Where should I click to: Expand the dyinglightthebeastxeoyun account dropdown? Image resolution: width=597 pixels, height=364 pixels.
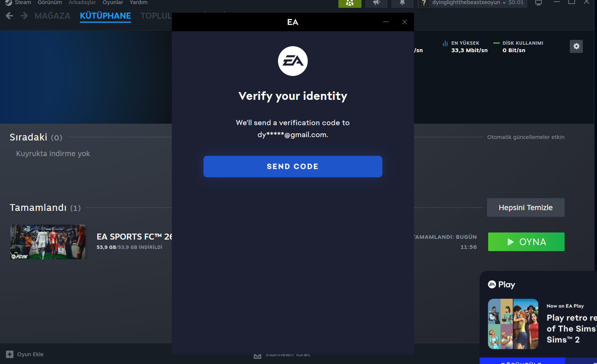pos(469,3)
